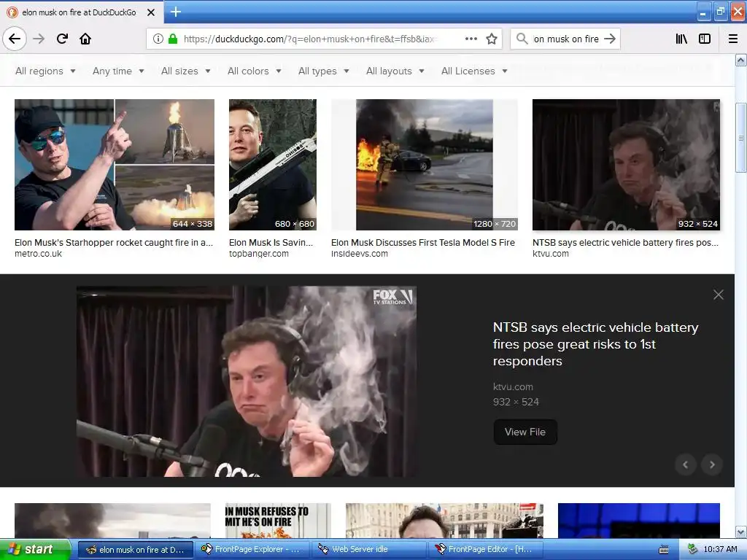This screenshot has width=747, height=560.
Task: Open the All types dropdown
Action: click(323, 71)
